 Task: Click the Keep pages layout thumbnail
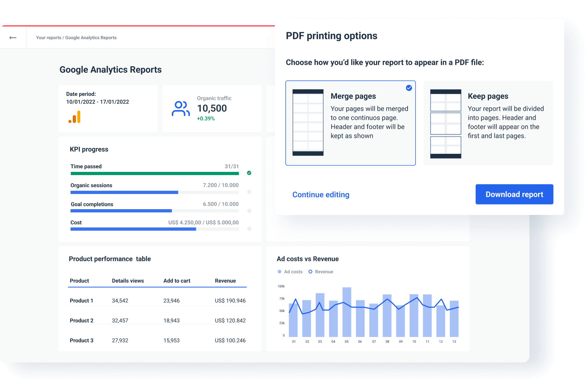446,124
